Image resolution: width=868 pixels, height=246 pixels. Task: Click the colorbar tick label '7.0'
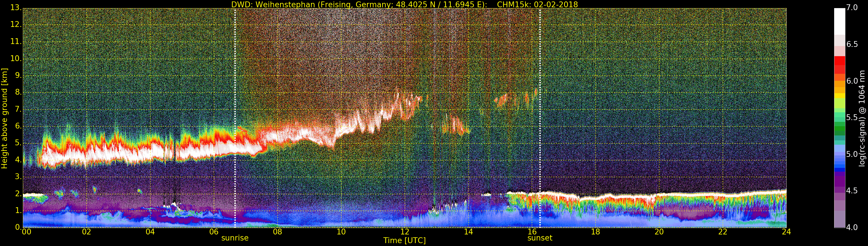[852, 8]
